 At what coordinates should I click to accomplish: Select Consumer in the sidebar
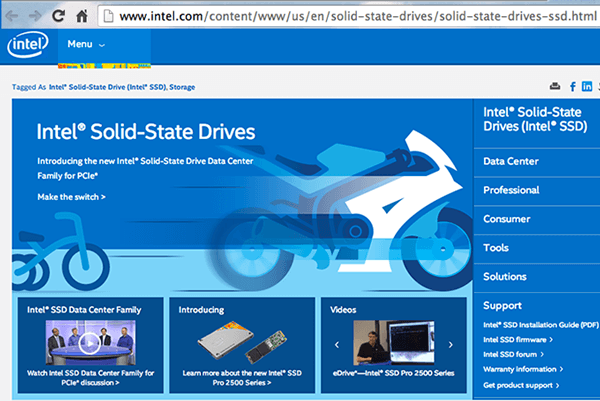coord(507,219)
